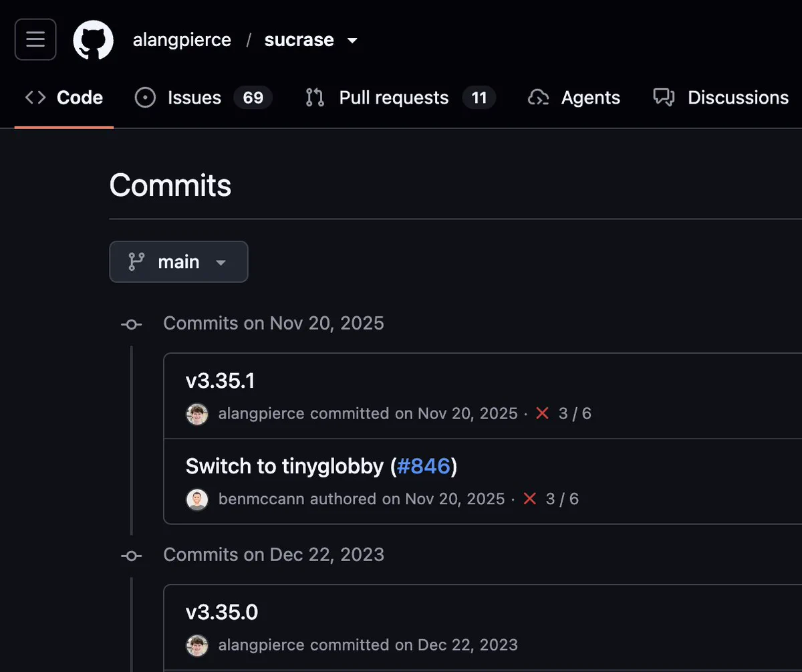The height and width of the screenshot is (672, 802).
Task: Click the Commits on Dec 22, 2023 heading
Action: pos(273,555)
